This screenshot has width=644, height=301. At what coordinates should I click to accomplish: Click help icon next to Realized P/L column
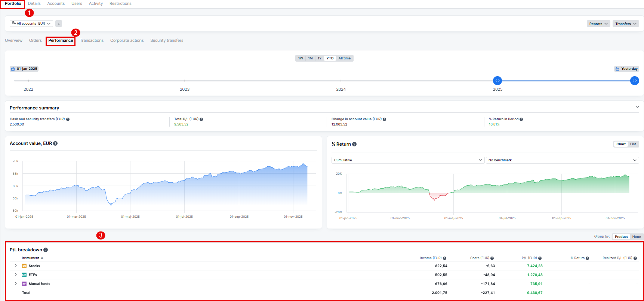coord(635,258)
